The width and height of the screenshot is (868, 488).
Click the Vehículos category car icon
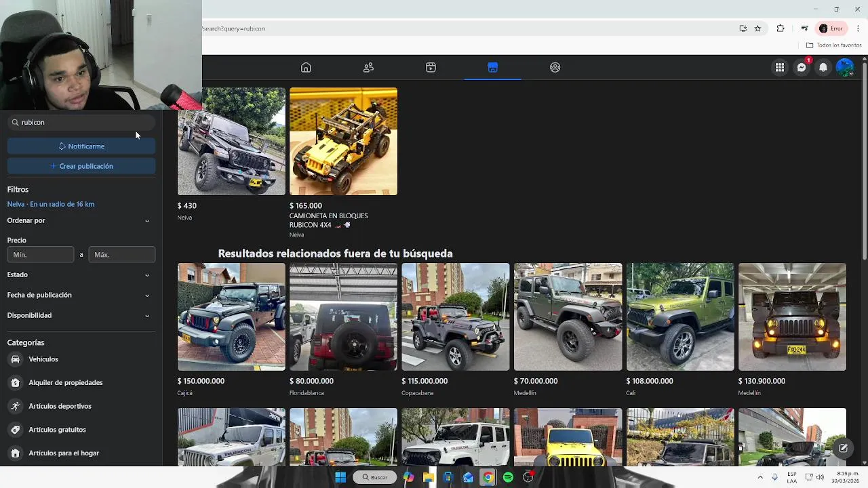[x=15, y=359]
